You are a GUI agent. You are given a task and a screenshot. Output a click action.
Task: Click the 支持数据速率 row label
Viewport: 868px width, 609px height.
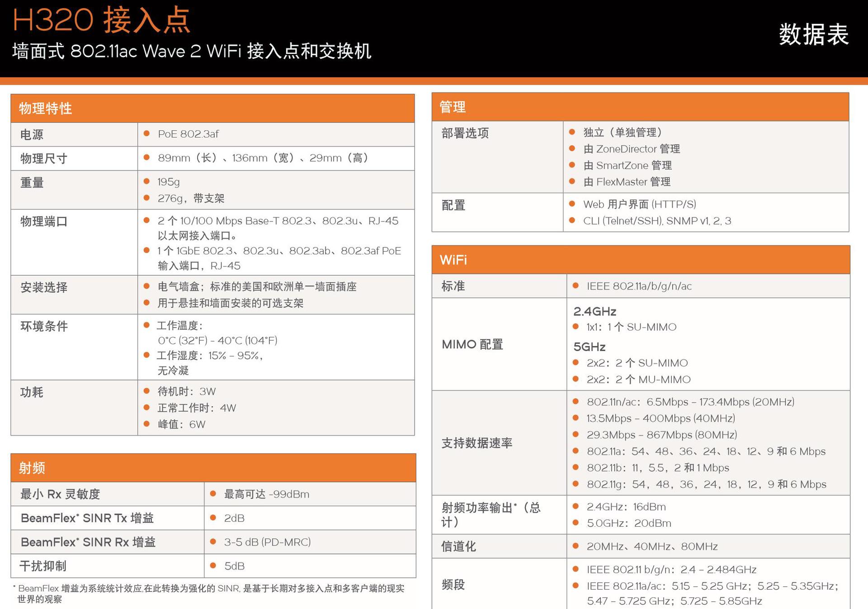(476, 443)
